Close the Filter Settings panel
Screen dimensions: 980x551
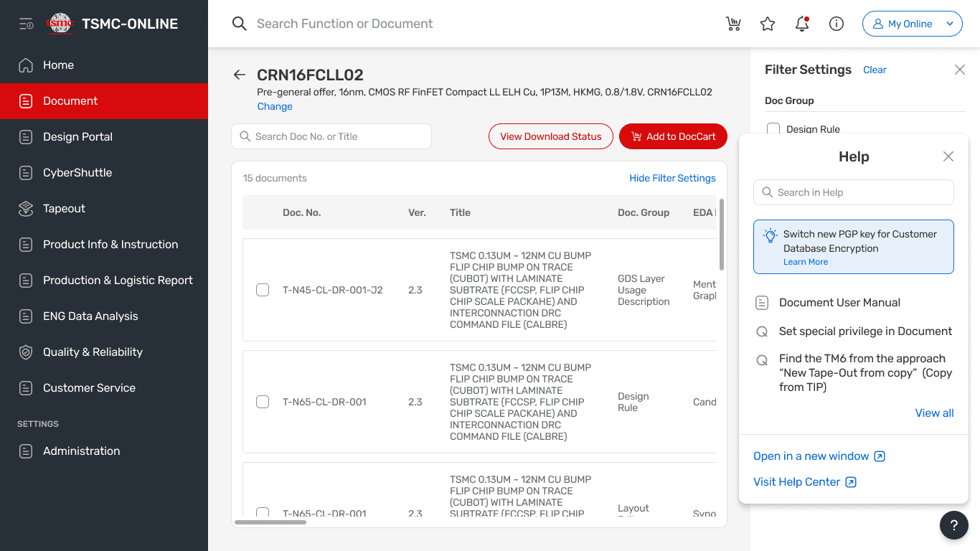click(960, 70)
